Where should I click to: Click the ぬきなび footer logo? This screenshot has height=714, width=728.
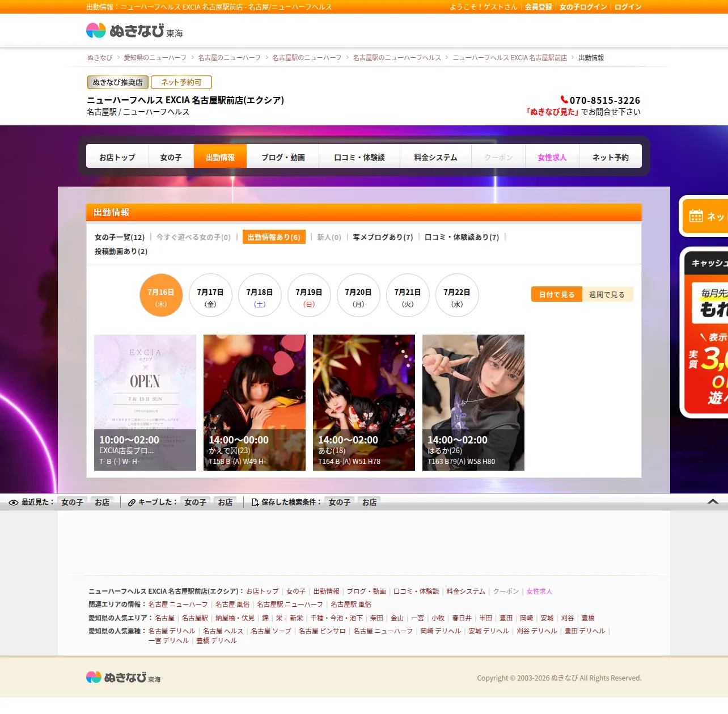(123, 677)
